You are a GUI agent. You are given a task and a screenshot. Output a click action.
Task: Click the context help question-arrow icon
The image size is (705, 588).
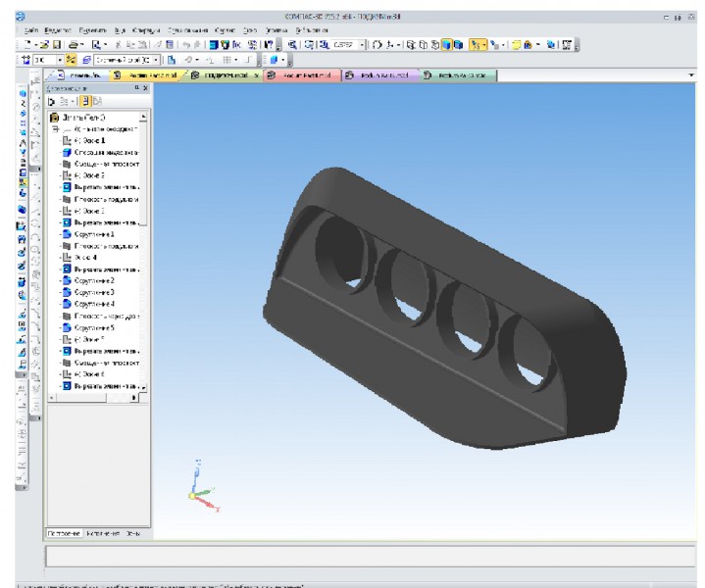coord(269,44)
